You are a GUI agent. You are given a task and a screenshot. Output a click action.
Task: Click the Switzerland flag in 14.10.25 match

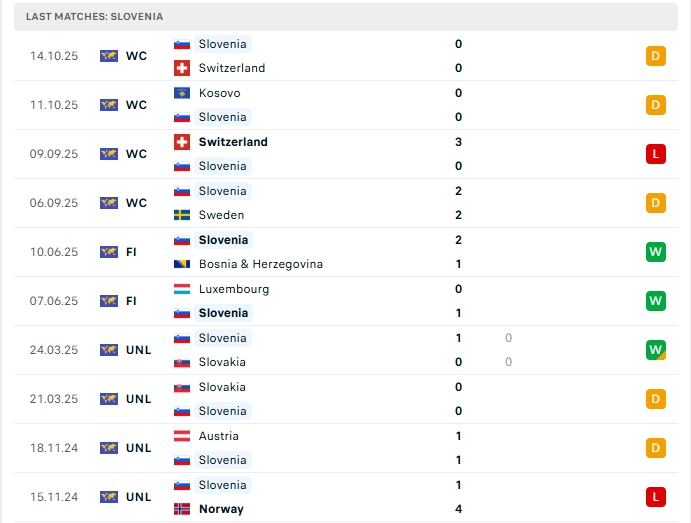coord(182,68)
